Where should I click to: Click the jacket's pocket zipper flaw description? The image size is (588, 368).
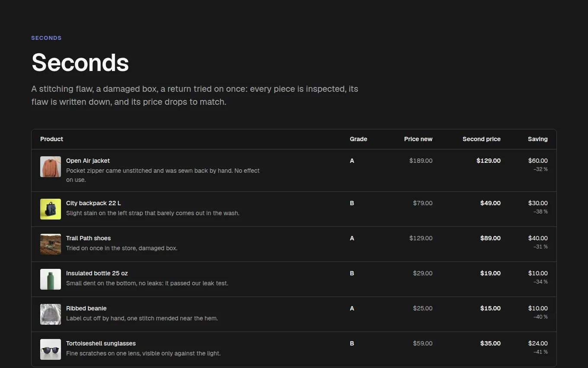[x=163, y=175]
